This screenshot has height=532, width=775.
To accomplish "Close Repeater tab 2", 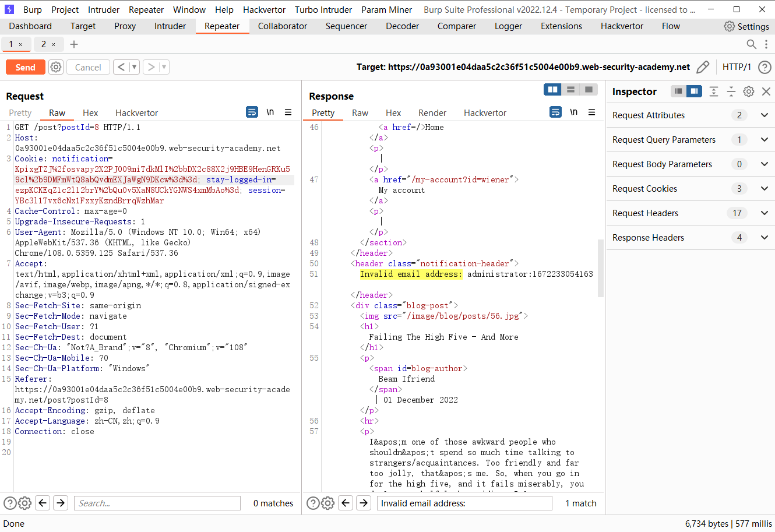I will (x=54, y=44).
